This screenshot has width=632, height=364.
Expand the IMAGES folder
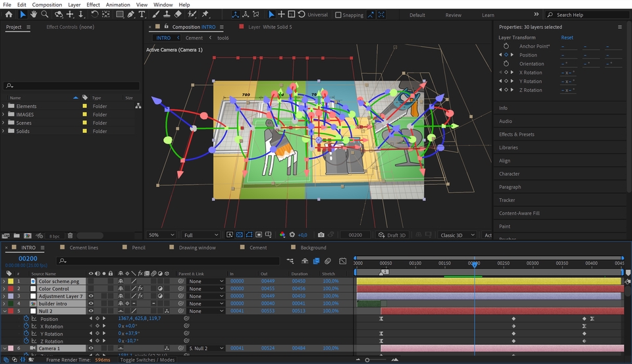point(4,115)
